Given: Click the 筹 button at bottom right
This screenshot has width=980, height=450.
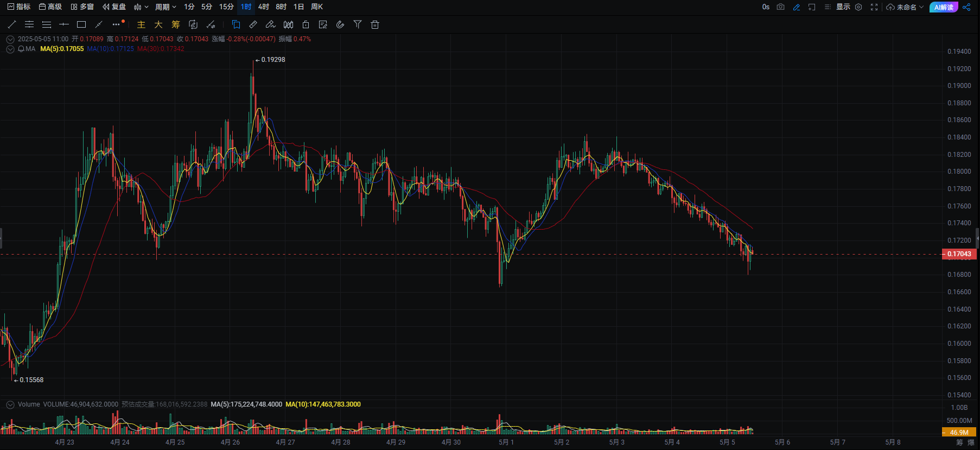Looking at the screenshot, I should 959,442.
